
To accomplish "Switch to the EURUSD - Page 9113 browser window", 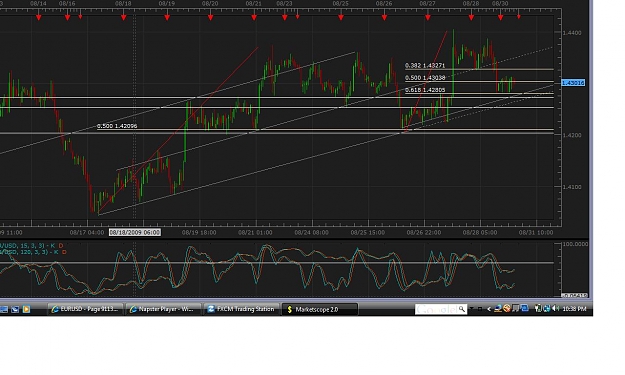I will coord(85,309).
